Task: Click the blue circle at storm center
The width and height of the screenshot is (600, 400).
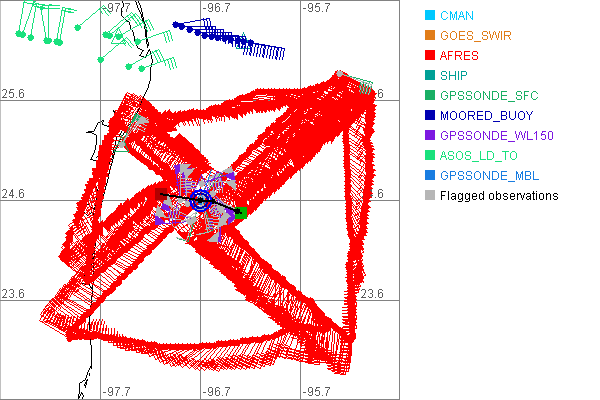Action: point(200,201)
